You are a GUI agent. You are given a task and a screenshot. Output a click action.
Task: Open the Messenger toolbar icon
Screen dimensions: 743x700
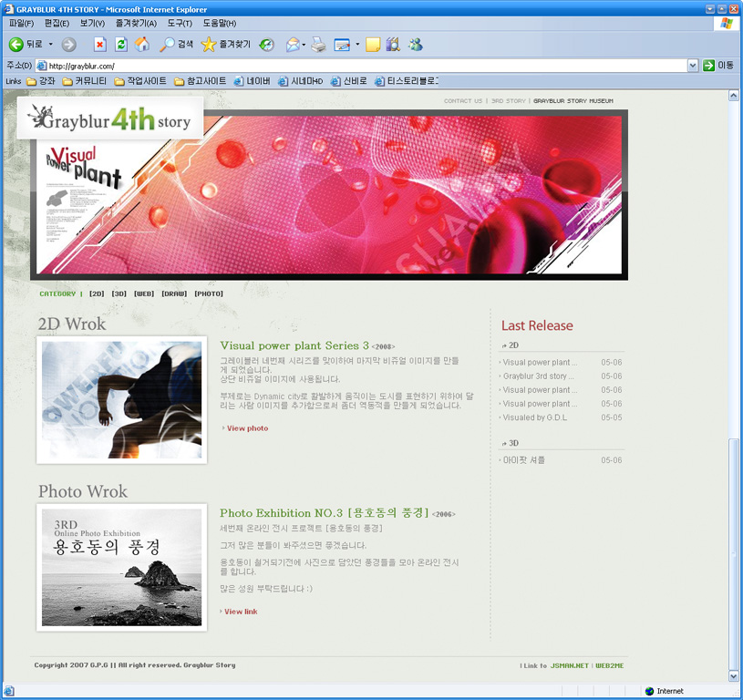416,44
